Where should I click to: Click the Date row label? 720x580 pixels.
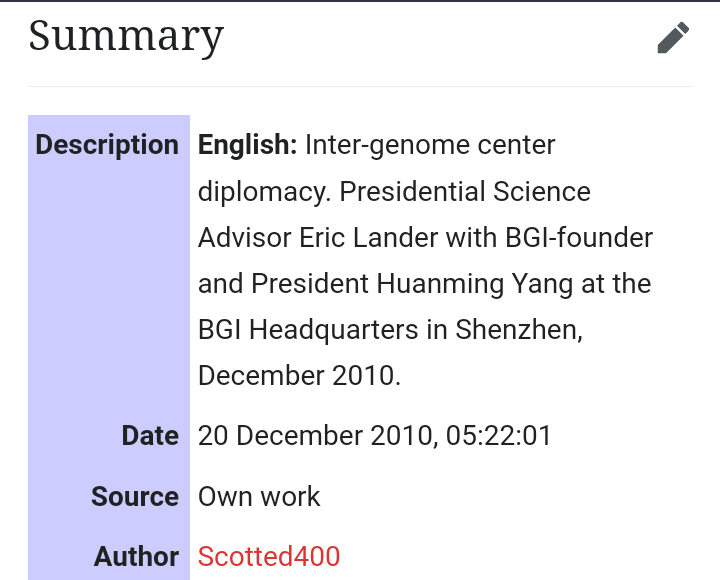point(150,436)
